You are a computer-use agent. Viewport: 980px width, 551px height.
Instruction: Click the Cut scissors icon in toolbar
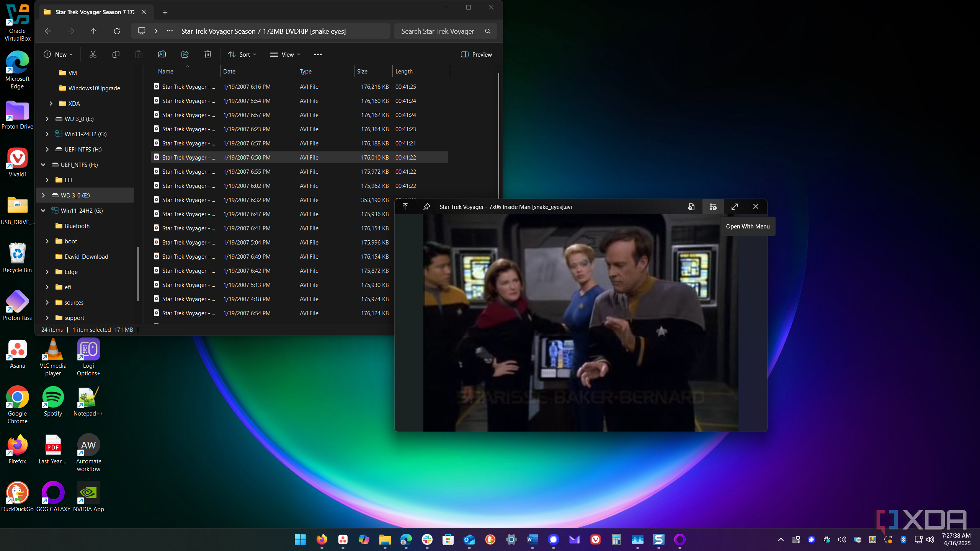pyautogui.click(x=93, y=54)
